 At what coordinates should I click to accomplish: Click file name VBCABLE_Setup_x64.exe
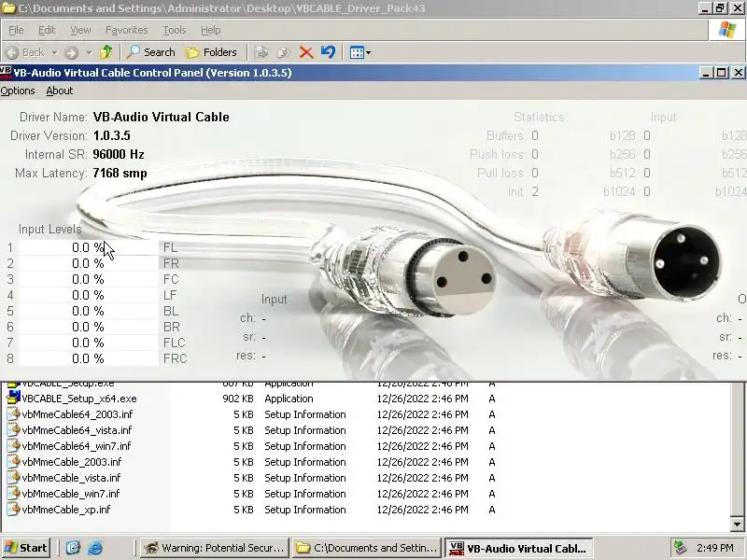(x=79, y=399)
